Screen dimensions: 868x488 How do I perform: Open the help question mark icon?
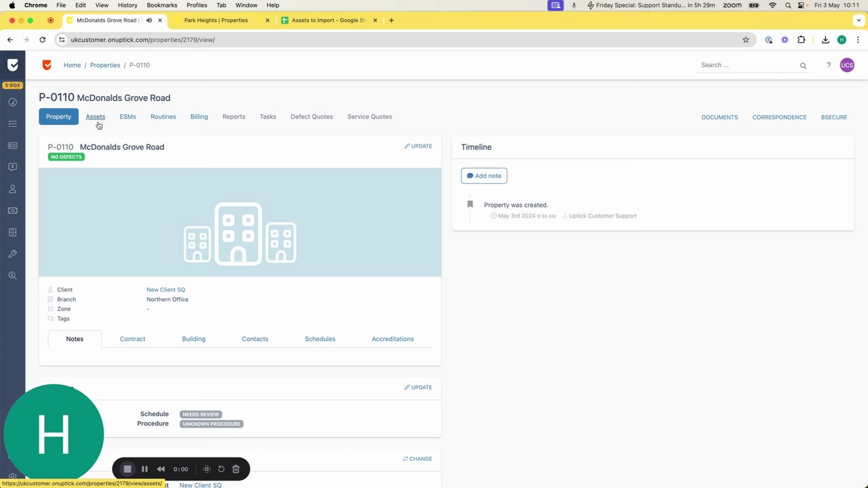point(828,65)
